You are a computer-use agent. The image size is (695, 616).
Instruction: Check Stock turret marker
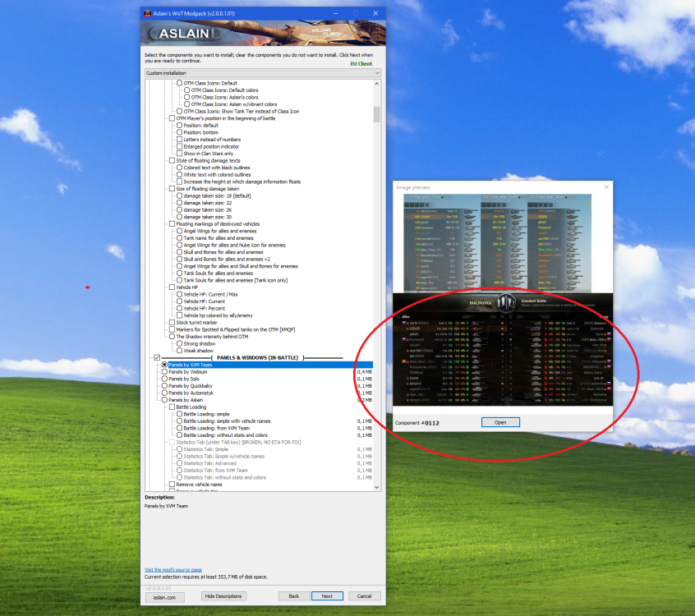tap(172, 322)
